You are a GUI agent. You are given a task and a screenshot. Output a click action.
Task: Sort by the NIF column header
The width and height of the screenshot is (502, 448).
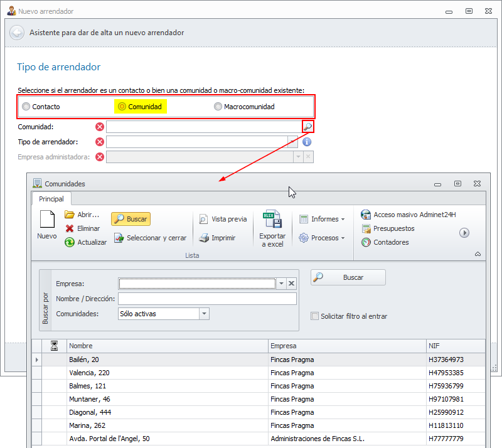pyautogui.click(x=456, y=346)
